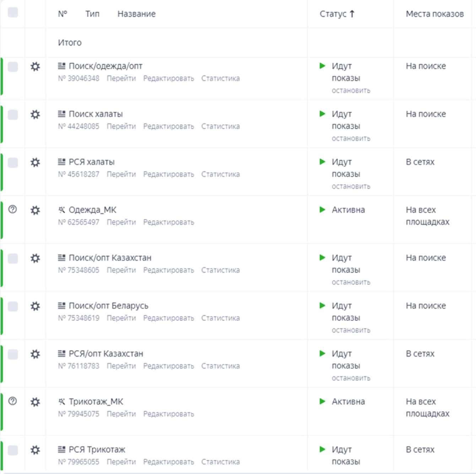The width and height of the screenshot is (476, 474).
Task: Check the Поиск/одежда/опт campaign checkbox
Action: pyautogui.click(x=13, y=66)
